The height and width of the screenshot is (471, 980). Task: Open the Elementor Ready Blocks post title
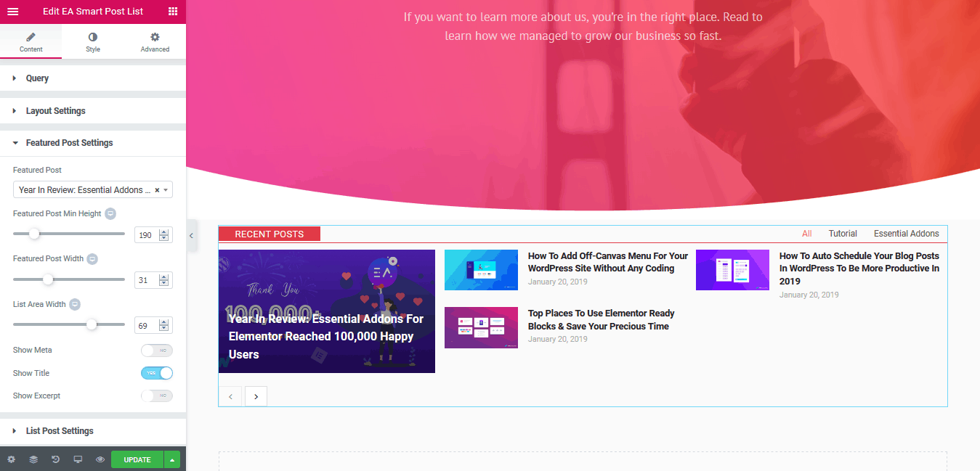[602, 320]
